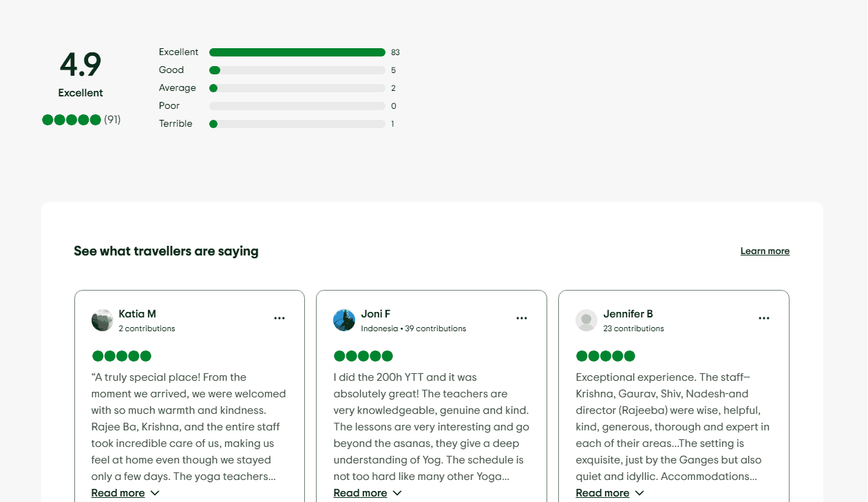The height and width of the screenshot is (502, 868).
Task: Select the Terrible rating row
Action: coord(297,124)
